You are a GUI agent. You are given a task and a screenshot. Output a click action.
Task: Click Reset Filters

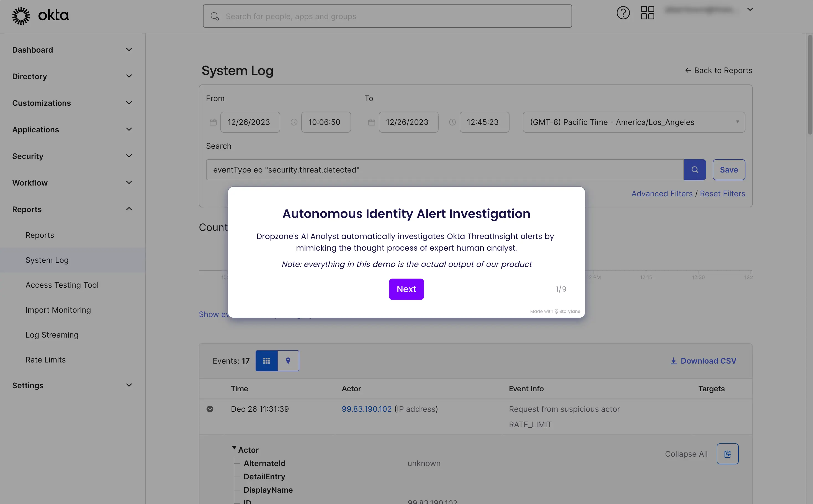[722, 194]
